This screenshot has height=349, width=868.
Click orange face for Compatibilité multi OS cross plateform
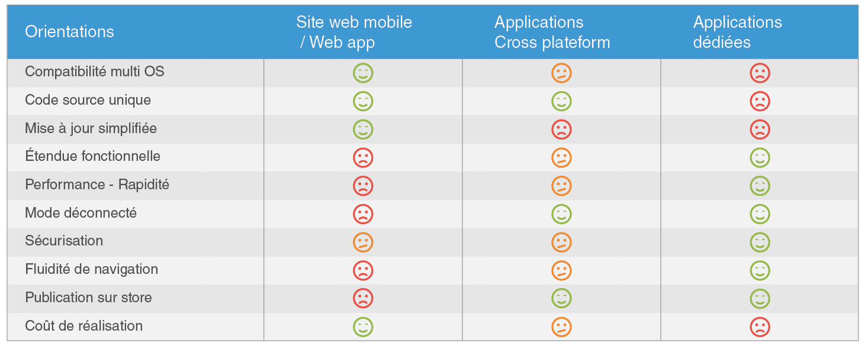click(x=561, y=73)
